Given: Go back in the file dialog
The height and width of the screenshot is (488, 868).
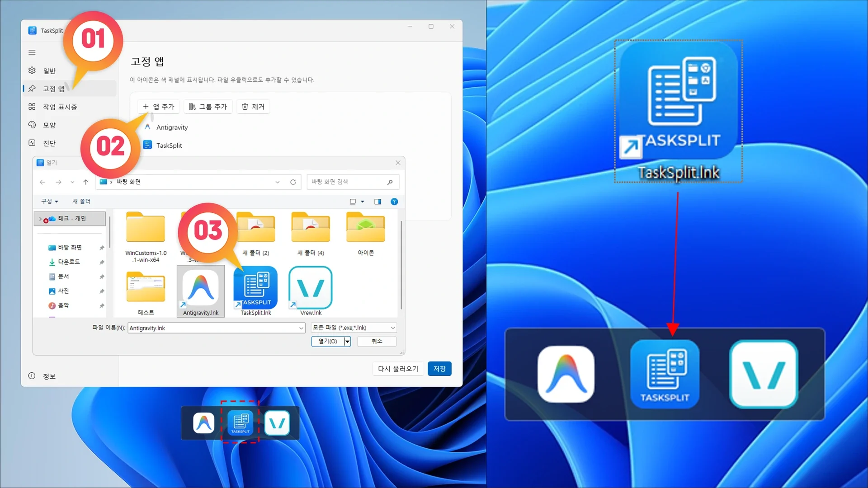Looking at the screenshot, I should click(42, 182).
